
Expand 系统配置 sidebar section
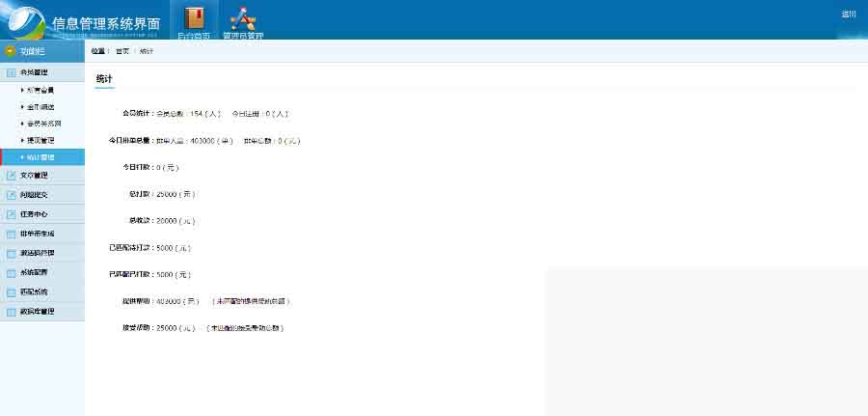click(42, 272)
